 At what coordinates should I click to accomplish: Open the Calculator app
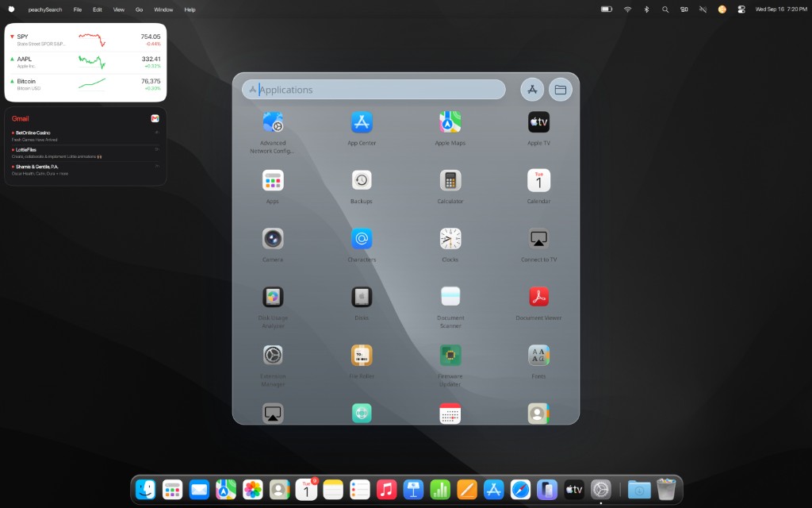click(450, 180)
